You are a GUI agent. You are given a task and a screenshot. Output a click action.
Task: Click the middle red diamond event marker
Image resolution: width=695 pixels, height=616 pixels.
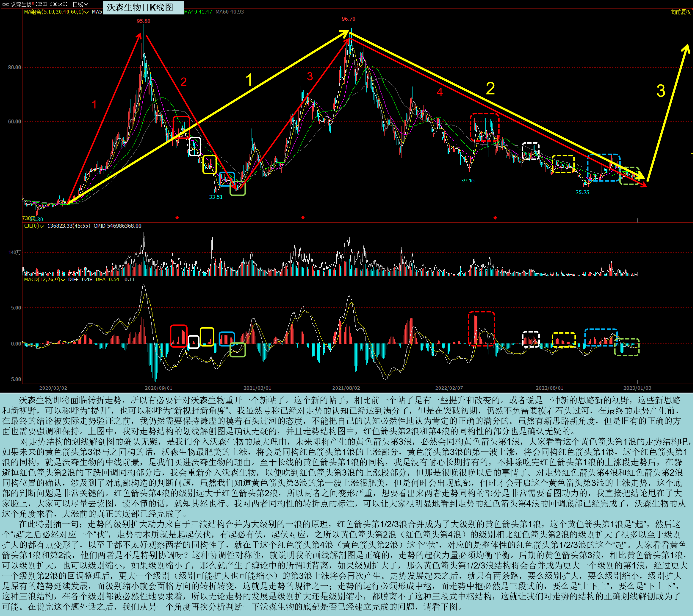pos(303,218)
